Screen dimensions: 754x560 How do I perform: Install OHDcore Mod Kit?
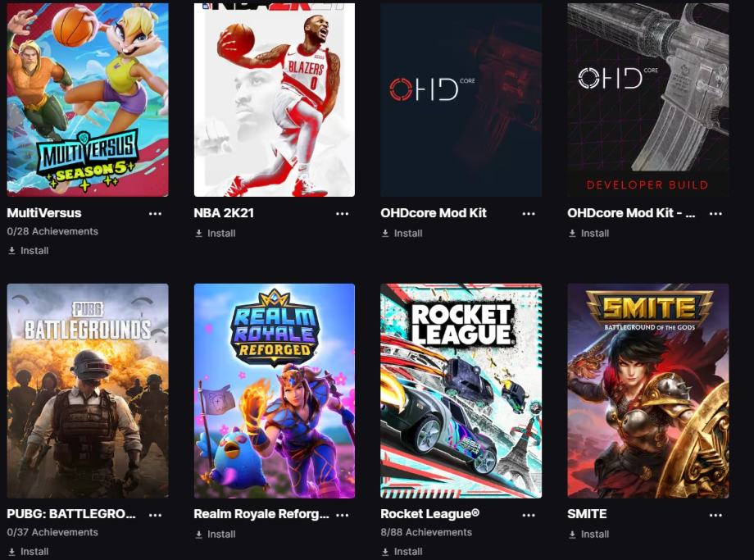coord(402,234)
